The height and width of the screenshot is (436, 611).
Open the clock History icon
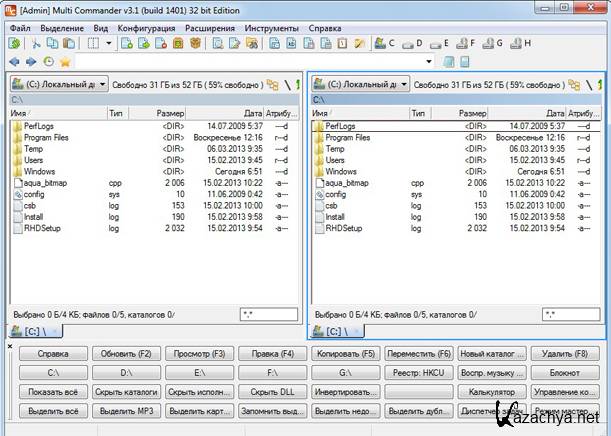coord(48,62)
